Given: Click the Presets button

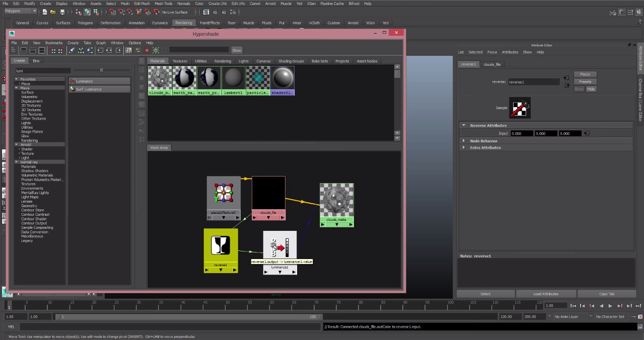Looking at the screenshot, I should click(x=585, y=81).
